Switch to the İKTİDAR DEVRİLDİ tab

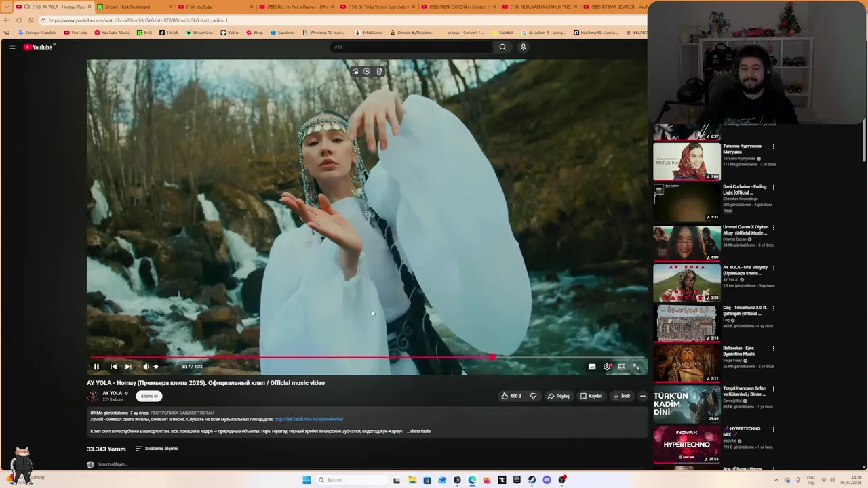[x=614, y=7]
